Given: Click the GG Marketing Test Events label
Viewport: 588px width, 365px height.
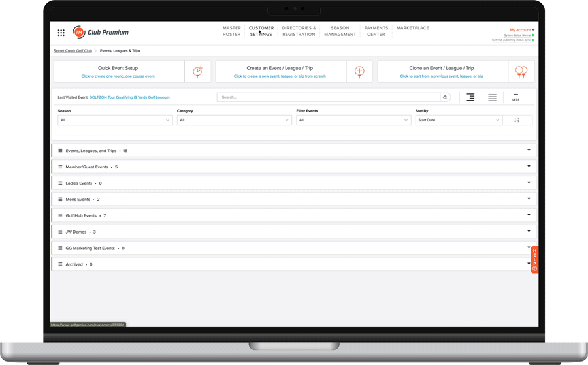Looking at the screenshot, I should [x=90, y=248].
